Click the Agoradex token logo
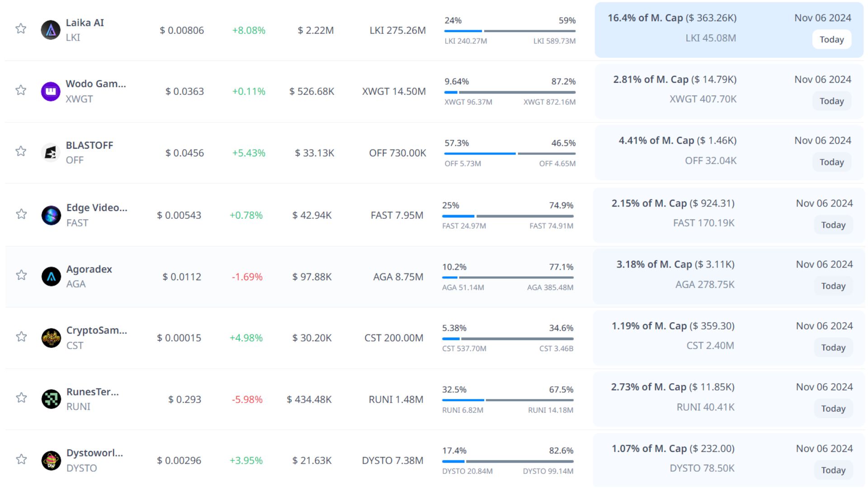 coord(51,277)
